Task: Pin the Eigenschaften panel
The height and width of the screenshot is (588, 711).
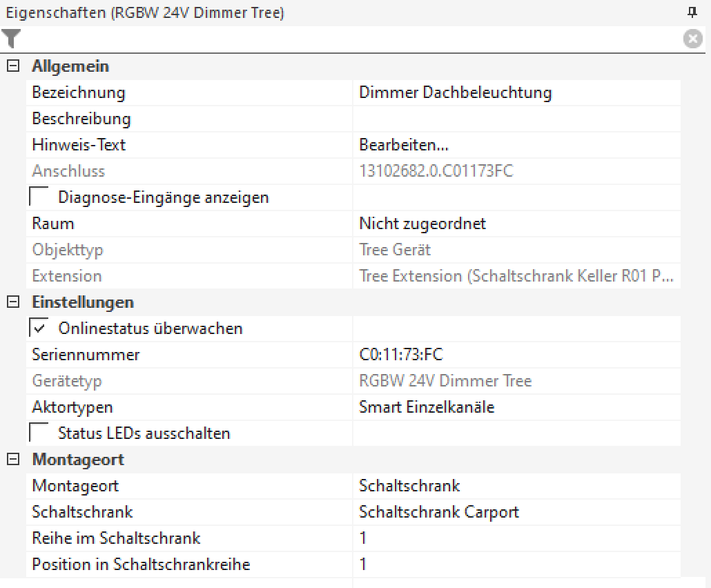Action: coord(692,12)
